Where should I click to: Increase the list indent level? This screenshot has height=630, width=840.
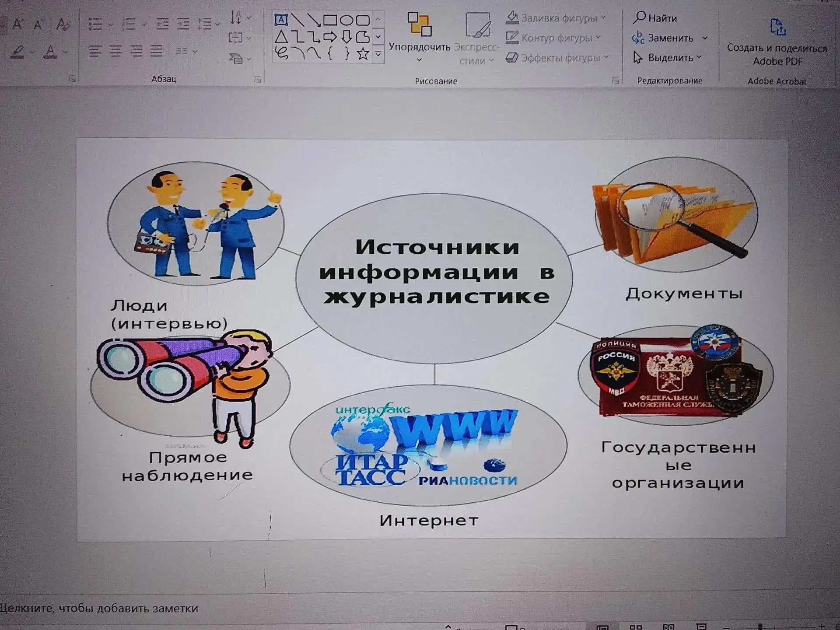point(183,24)
